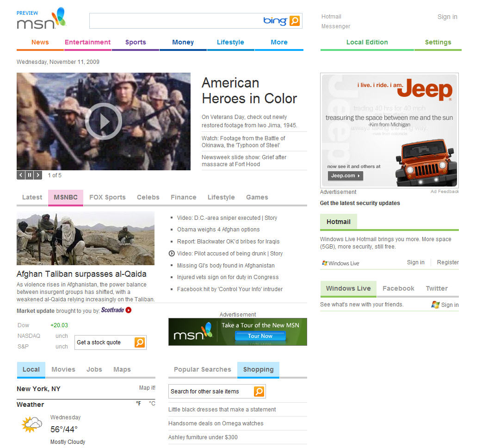The height and width of the screenshot is (448, 488).
Task: Click the Tour Now button
Action: [x=260, y=336]
